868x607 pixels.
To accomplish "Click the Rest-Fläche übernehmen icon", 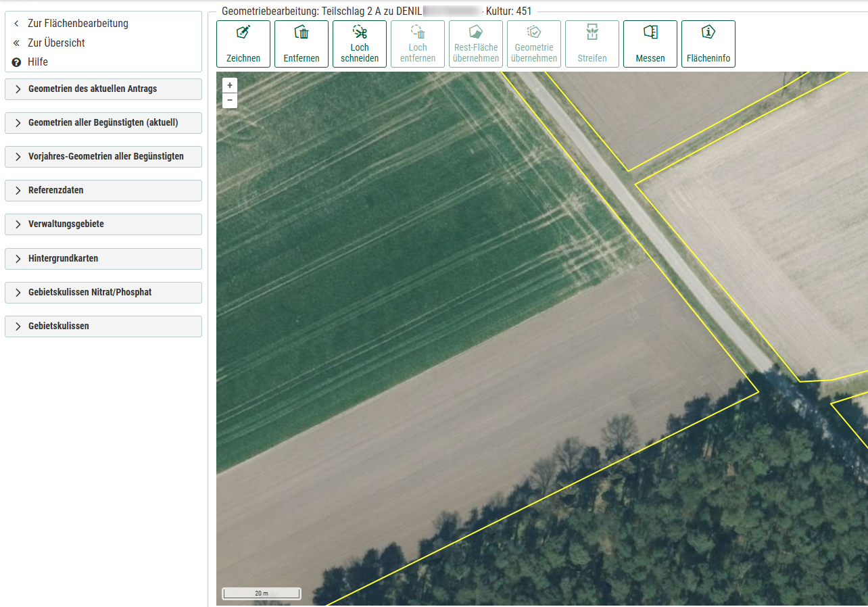I will point(476,33).
